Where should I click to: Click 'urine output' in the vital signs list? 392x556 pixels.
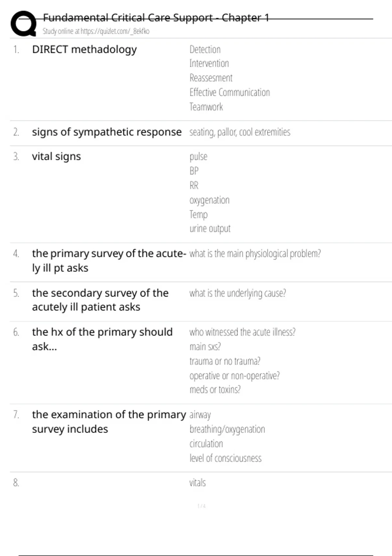click(x=210, y=229)
